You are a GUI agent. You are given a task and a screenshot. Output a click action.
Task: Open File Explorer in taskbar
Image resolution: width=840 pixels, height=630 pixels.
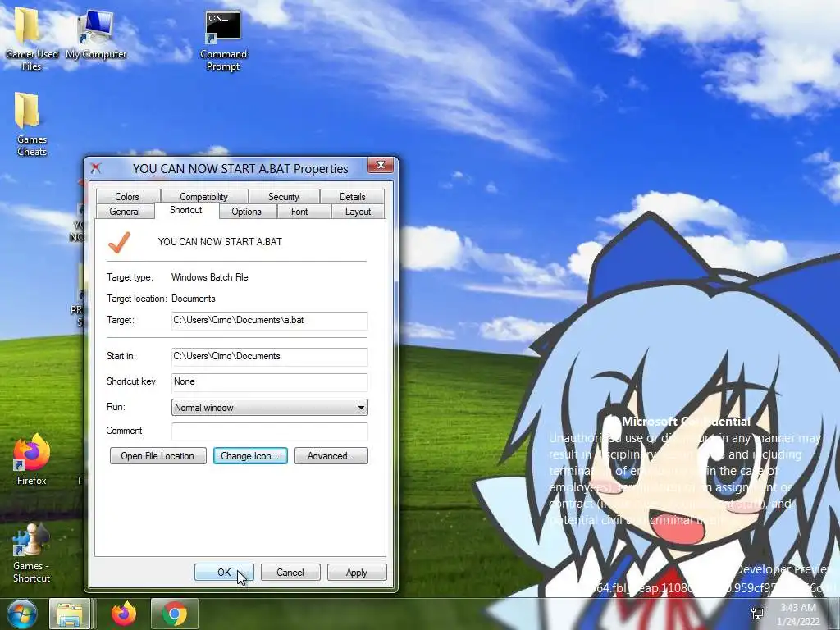tap(70, 614)
